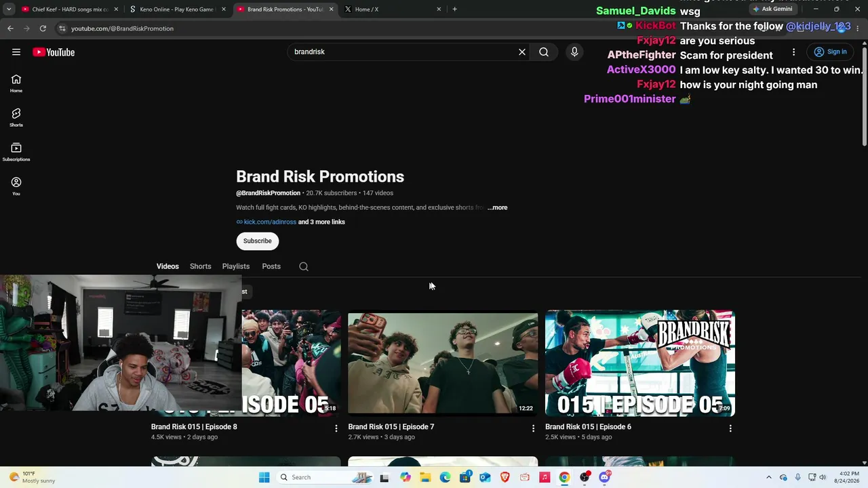Go to Home in the YouTube sidebar
This screenshot has width=868, height=488.
coord(16,83)
